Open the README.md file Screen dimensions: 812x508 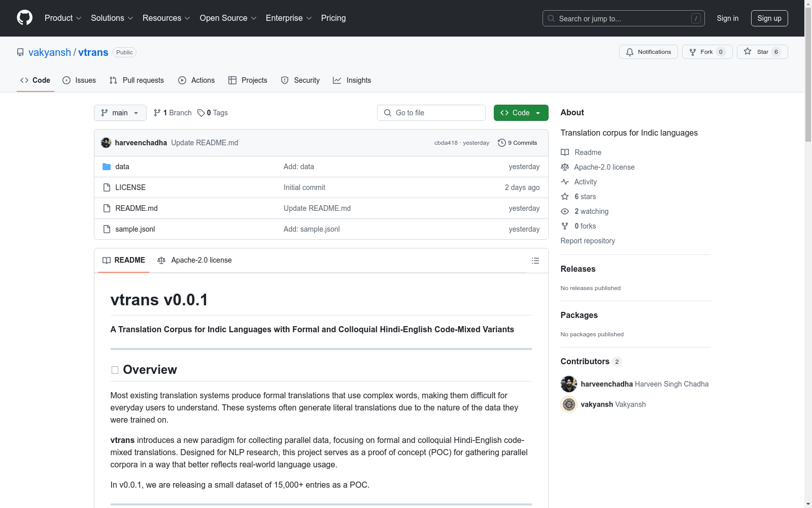tap(137, 208)
